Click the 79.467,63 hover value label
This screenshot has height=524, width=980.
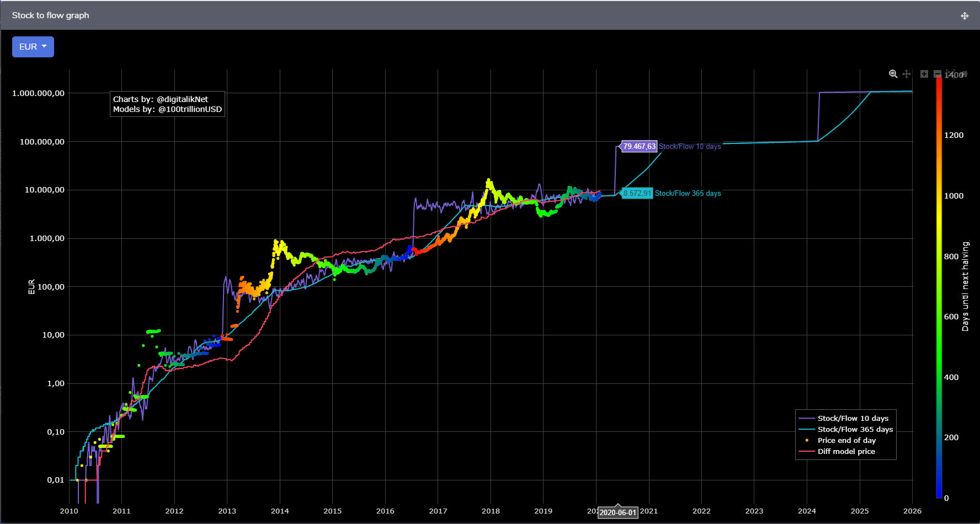coord(639,146)
